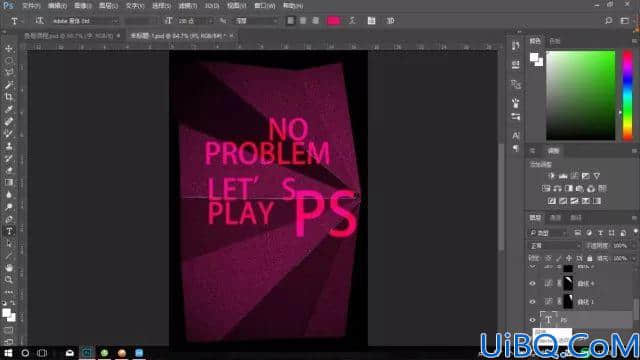Open the font family dropdown
This screenshot has width=640, height=360.
coord(85,21)
